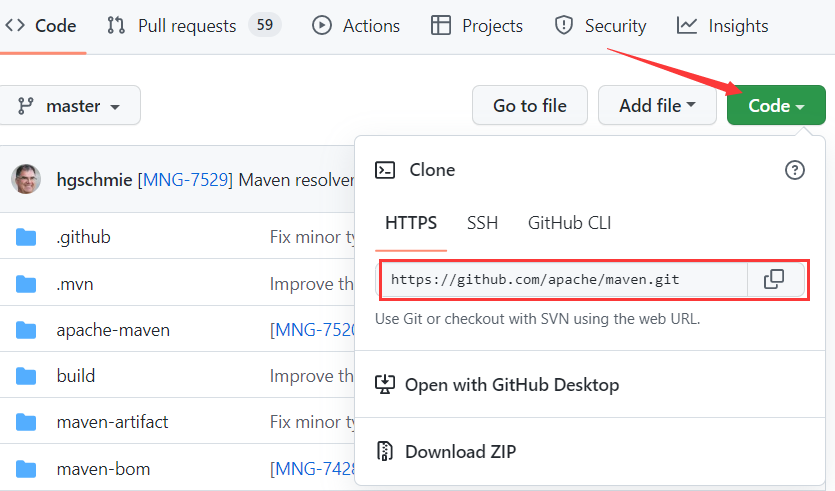This screenshot has height=491, width=835.
Task: Switch to the SSH clone tab
Action: tap(482, 223)
